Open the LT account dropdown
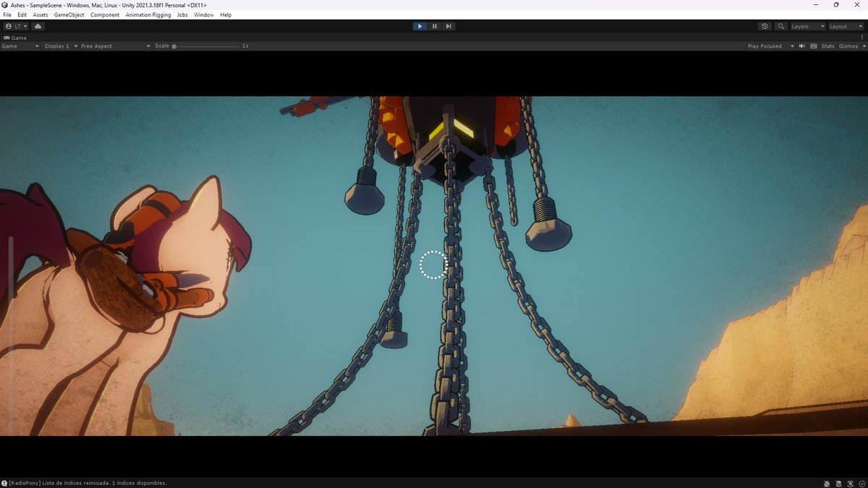The image size is (868, 488). click(x=16, y=26)
